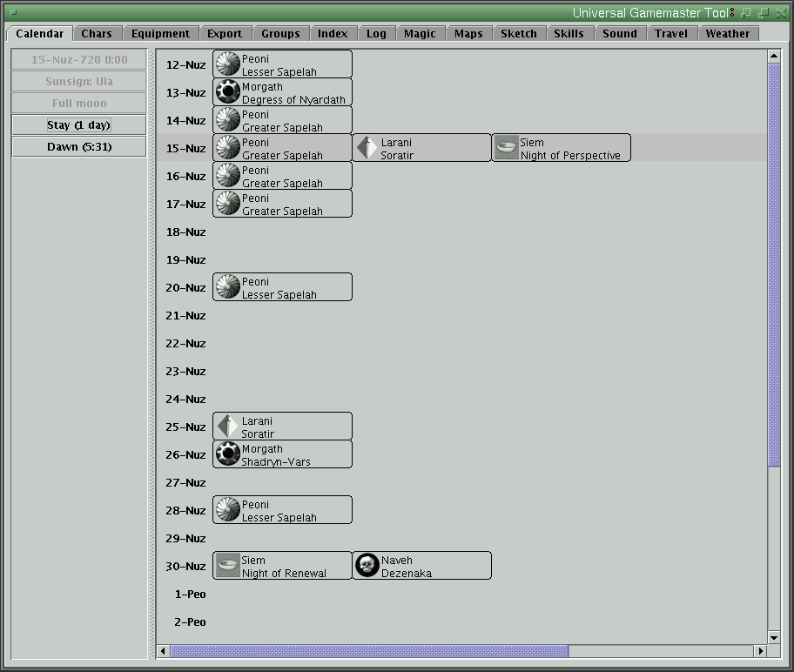794x672 pixels.
Task: Click the Peoni icon on 28-Nuz
Action: (x=228, y=509)
